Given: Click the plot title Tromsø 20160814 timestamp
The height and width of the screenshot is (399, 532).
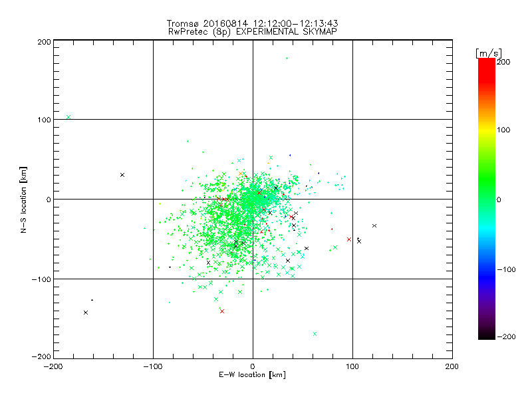Looking at the screenshot, I should coord(252,23).
